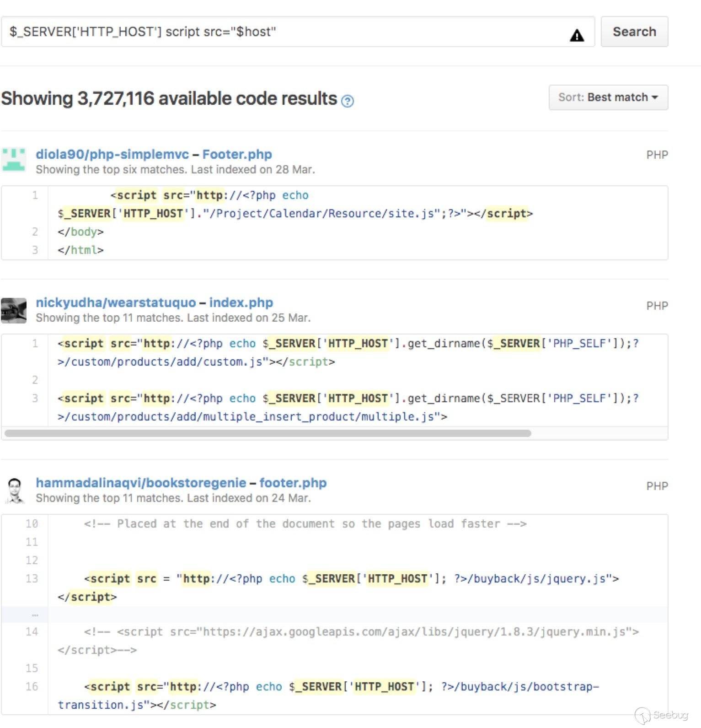
Task: Click the warning triangle icon in search box
Action: point(577,35)
